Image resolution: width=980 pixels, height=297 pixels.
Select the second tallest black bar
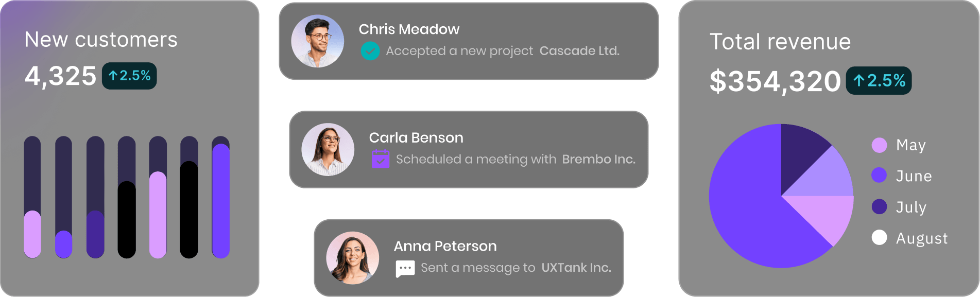pos(127,220)
